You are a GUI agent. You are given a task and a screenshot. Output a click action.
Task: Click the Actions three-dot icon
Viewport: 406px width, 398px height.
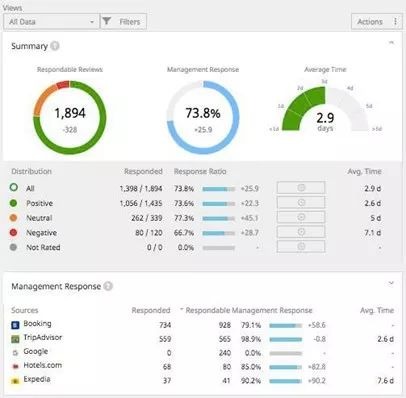[395, 21]
